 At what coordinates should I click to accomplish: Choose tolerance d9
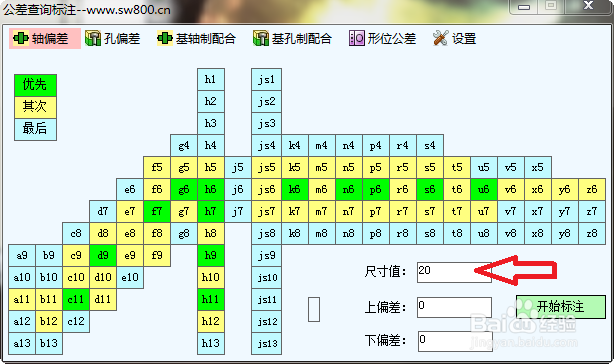click(103, 256)
